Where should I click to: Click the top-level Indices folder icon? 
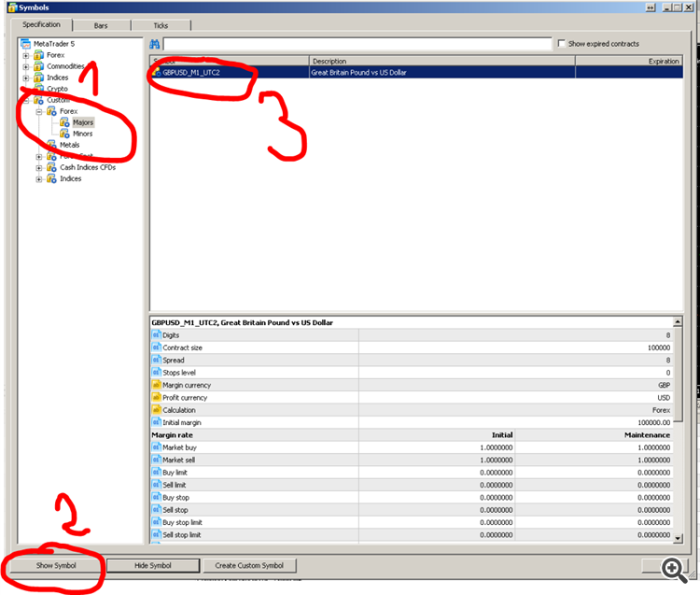[39, 78]
